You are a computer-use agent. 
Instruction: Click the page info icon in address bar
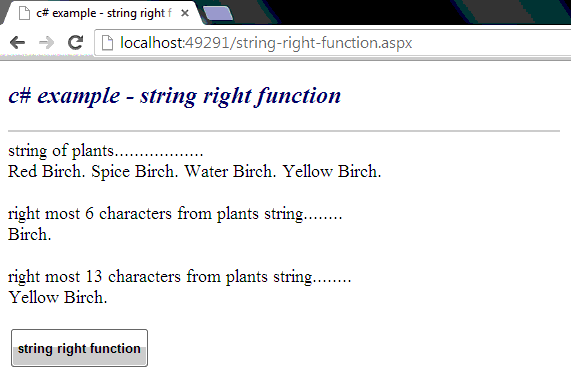(x=107, y=43)
